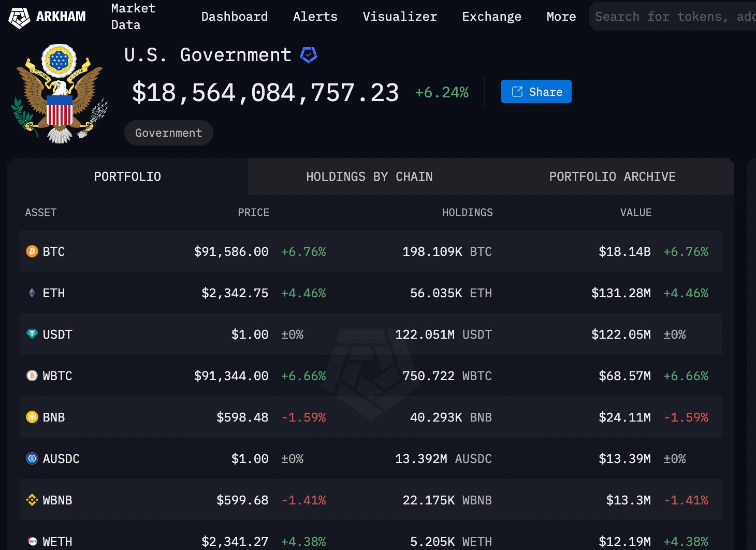756x550 pixels.
Task: Click ETH price $2,342.75
Action: pyautogui.click(x=235, y=293)
